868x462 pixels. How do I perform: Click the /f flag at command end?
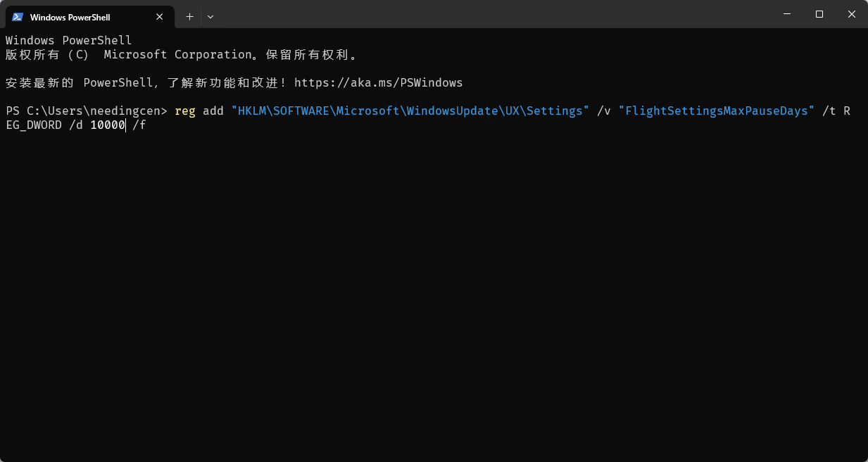click(x=139, y=125)
